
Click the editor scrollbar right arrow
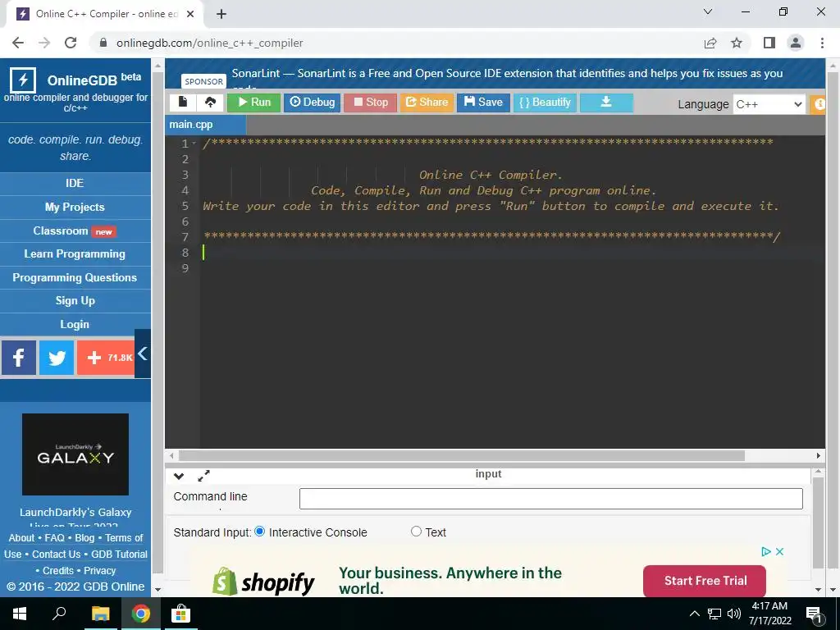pyautogui.click(x=819, y=456)
